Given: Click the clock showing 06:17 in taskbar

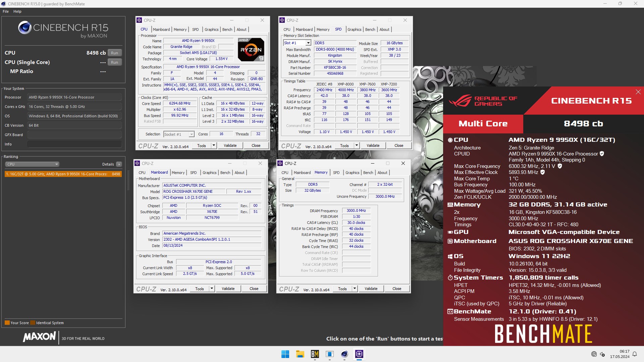Looking at the screenshot, I should 624,351.
